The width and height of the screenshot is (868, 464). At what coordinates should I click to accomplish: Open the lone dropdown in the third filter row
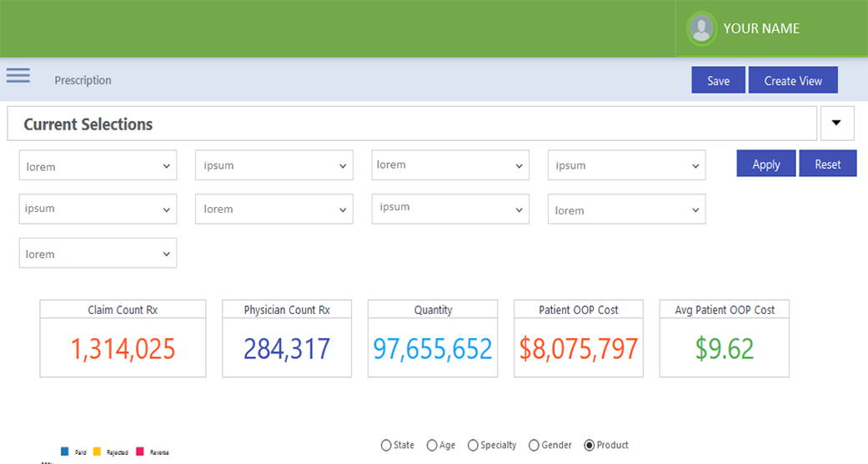click(x=98, y=254)
